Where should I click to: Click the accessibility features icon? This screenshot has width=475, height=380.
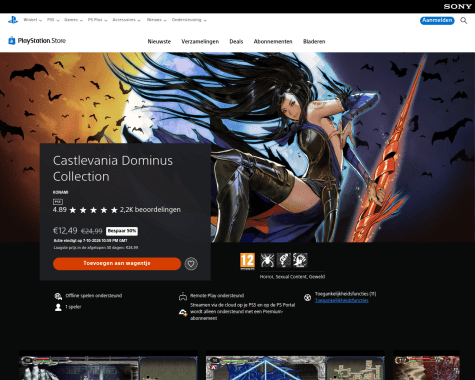pyautogui.click(x=307, y=297)
